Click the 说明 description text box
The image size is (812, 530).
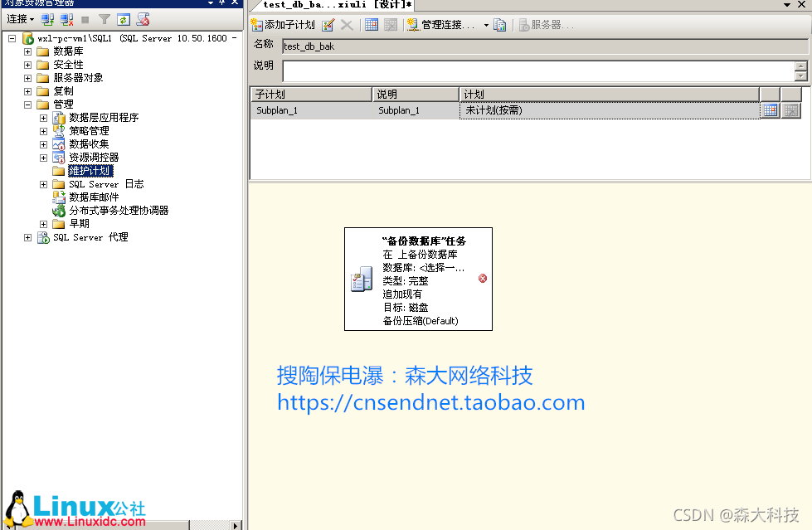[x=538, y=71]
